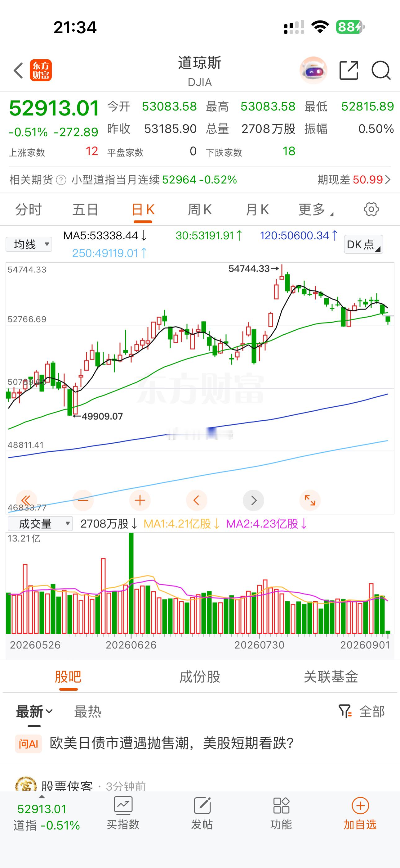
Task: Tap the MA2:4.23亿股 volume label
Action: pos(266,524)
